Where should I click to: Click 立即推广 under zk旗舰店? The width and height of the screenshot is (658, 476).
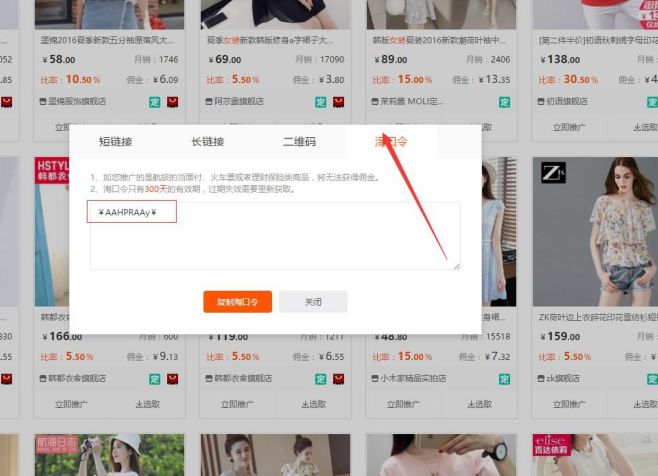click(569, 404)
